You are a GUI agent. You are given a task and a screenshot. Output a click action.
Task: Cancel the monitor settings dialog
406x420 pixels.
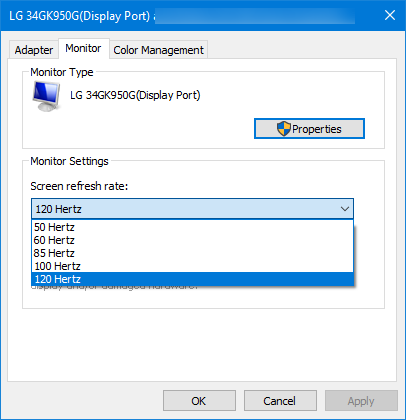(x=280, y=401)
